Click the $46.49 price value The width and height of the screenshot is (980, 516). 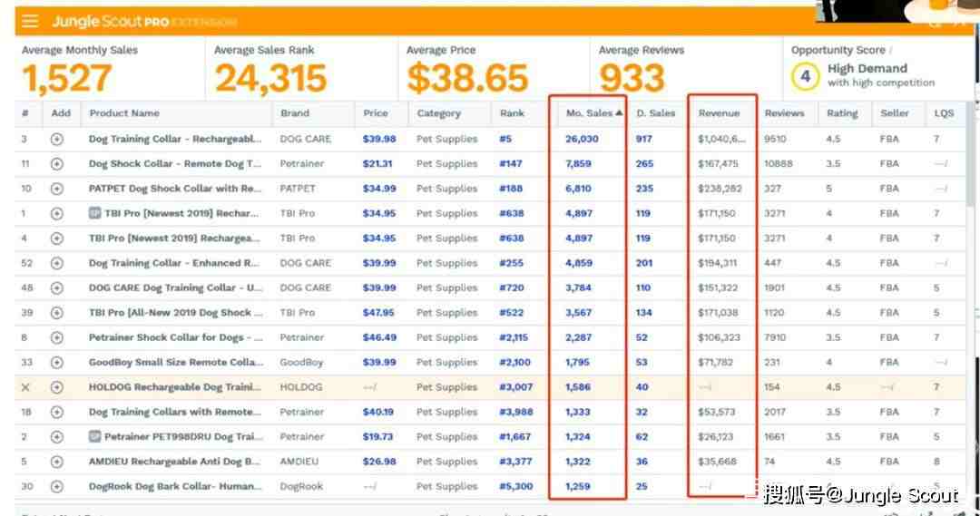click(x=379, y=337)
